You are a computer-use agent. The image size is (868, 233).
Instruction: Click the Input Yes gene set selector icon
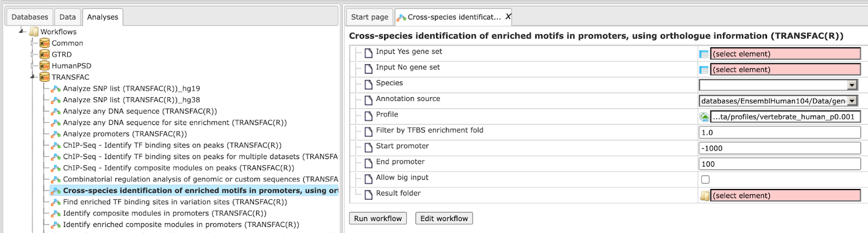[x=704, y=54]
